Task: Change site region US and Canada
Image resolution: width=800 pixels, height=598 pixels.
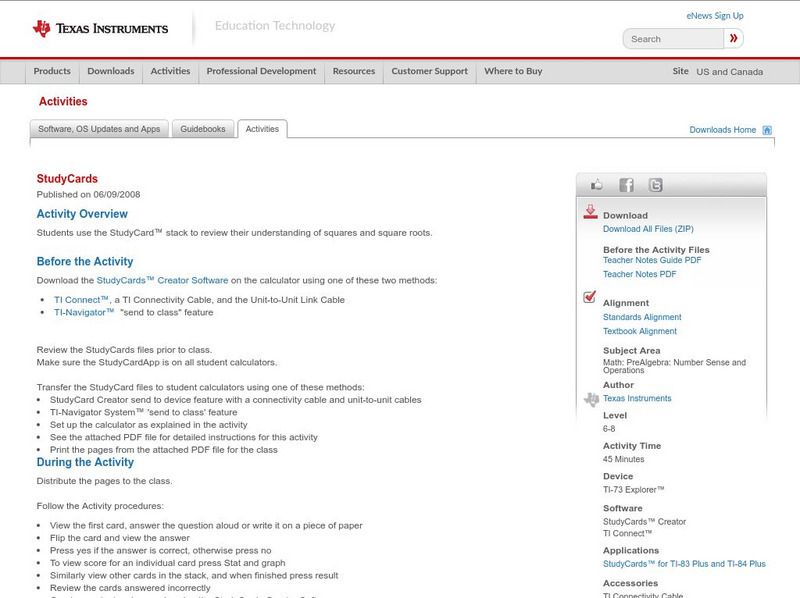Action: pyautogui.click(x=730, y=72)
